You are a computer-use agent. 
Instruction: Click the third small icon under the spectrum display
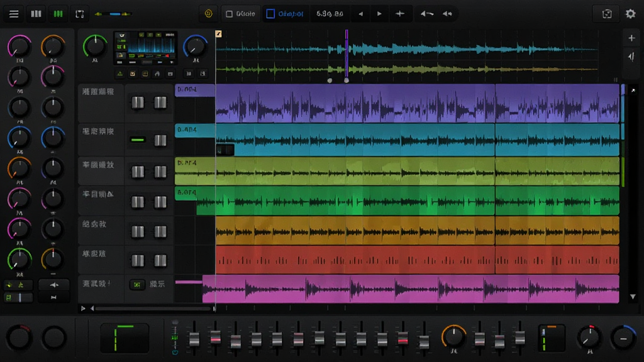pyautogui.click(x=145, y=74)
